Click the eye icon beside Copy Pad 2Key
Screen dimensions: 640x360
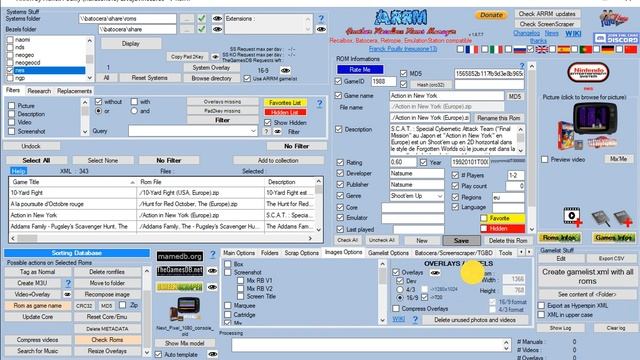pos(215,57)
